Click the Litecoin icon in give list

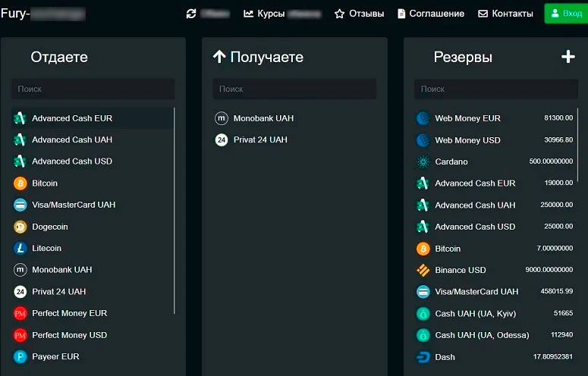click(x=20, y=248)
